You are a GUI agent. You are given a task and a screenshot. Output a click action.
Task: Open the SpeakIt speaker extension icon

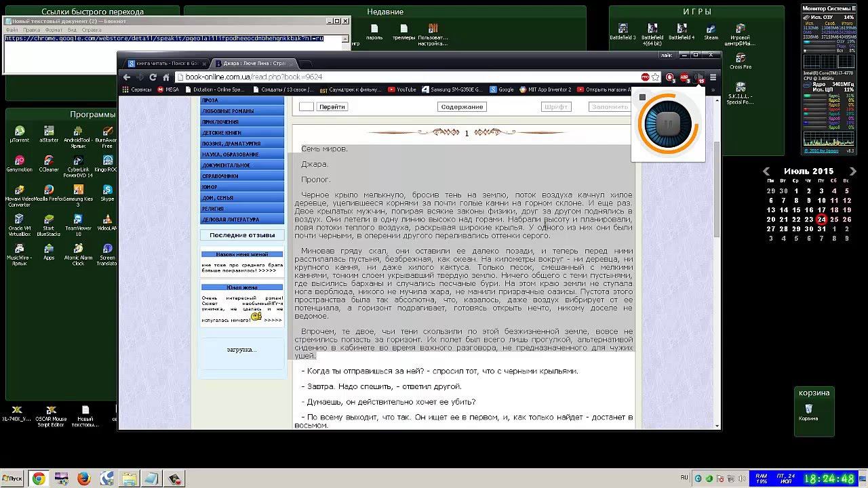coord(699,77)
